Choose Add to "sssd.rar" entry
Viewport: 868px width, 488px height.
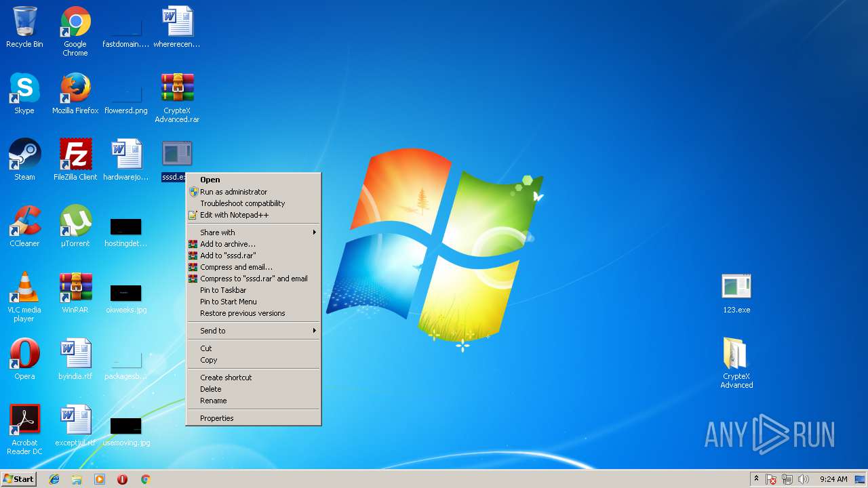[x=254, y=256]
